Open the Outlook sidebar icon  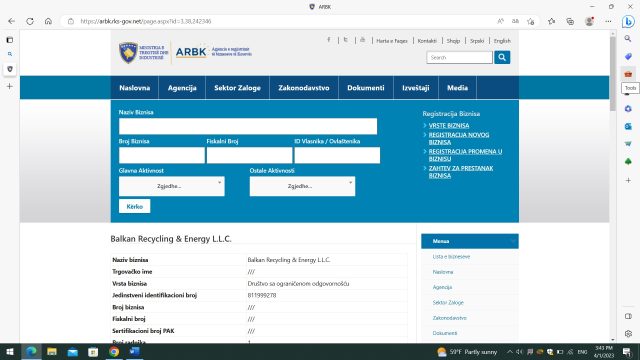[628, 127]
